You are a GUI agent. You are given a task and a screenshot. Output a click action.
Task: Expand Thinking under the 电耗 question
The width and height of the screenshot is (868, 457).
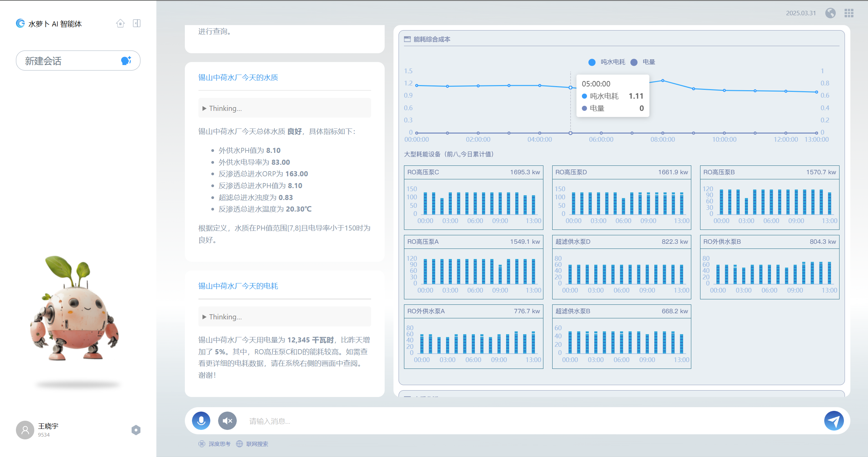[x=285, y=317]
